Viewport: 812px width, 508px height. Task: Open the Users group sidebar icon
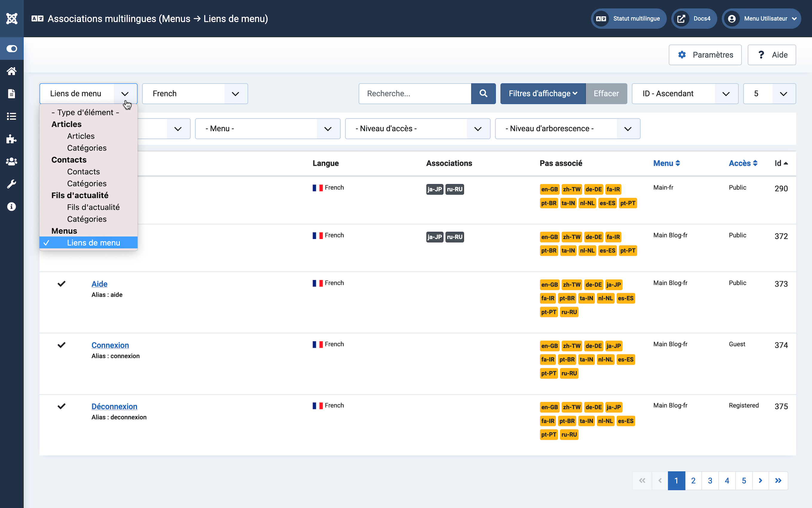point(12,161)
